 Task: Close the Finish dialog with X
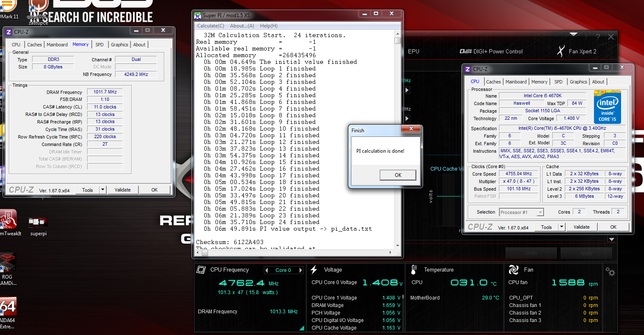(411, 128)
